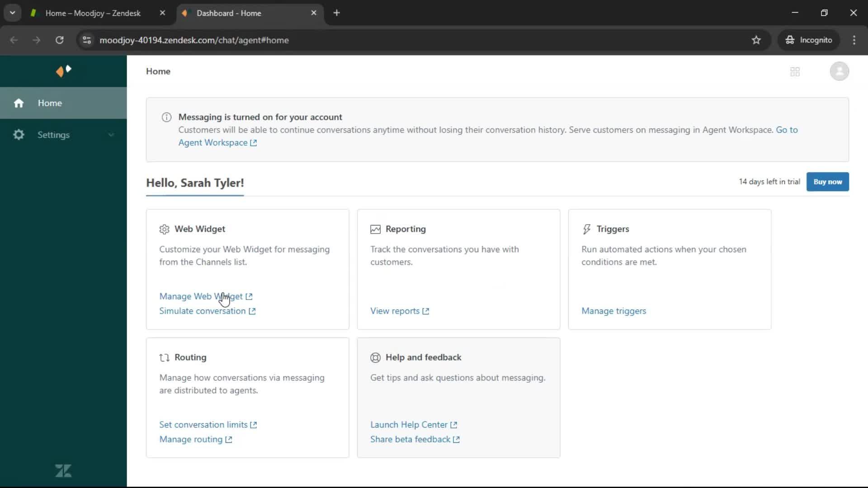868x488 pixels.
Task: Click the Help and feedback lifebuoy icon
Action: point(375,357)
